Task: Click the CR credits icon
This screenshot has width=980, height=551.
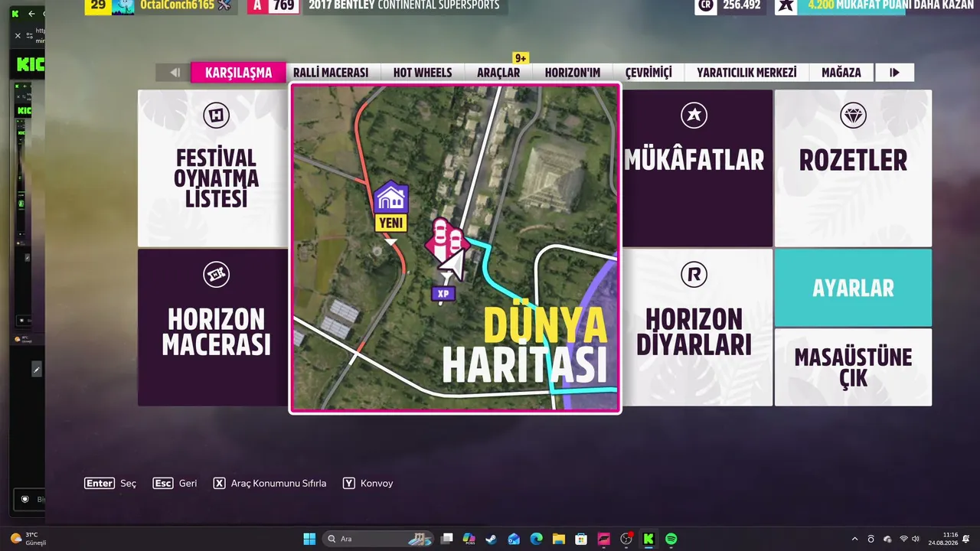Action: pos(706,6)
